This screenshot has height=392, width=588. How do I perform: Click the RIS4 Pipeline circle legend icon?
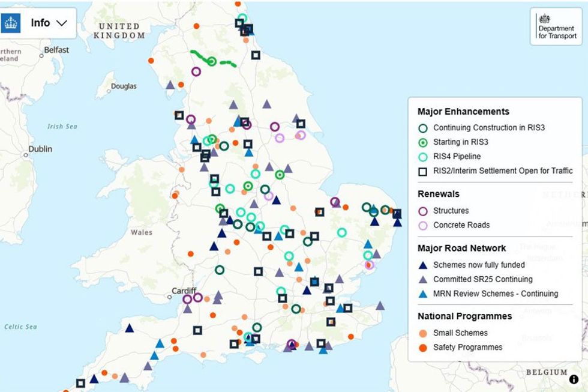click(x=423, y=156)
